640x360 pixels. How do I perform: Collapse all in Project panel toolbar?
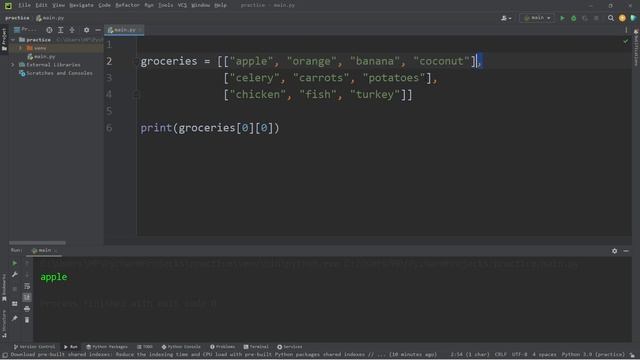(x=72, y=30)
